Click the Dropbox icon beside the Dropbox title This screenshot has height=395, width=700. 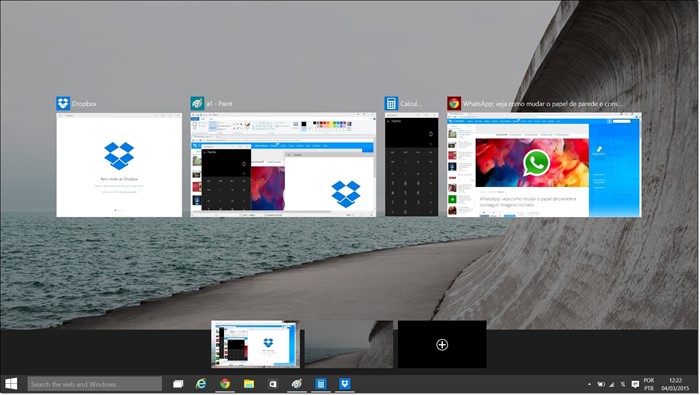pos(63,103)
